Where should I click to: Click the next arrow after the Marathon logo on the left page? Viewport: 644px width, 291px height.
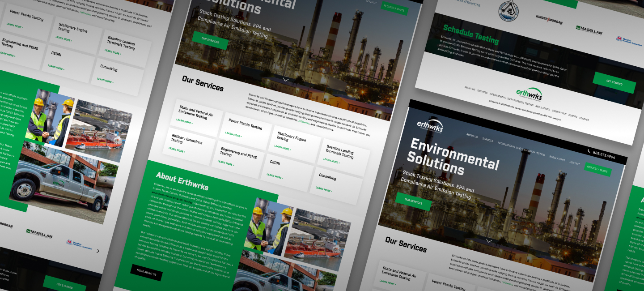(98, 251)
